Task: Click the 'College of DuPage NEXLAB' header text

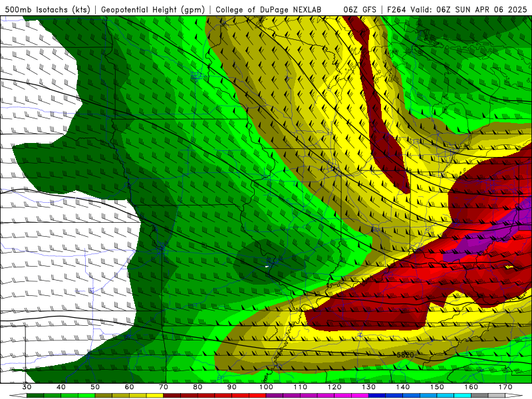Action: [269, 9]
